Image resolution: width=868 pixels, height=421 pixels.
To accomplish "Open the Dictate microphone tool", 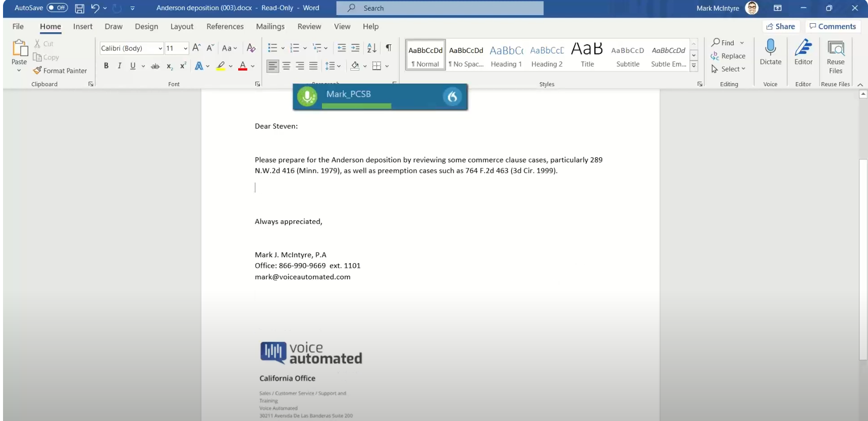I will tap(770, 48).
